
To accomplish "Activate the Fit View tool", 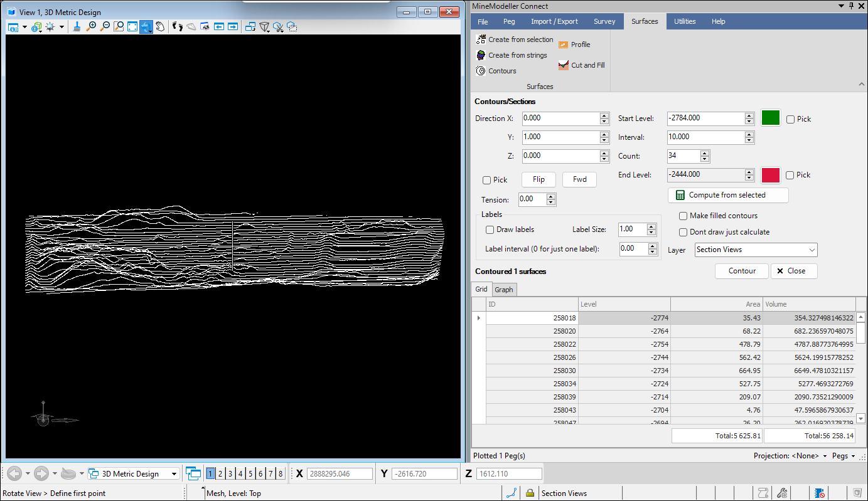I will point(132,27).
